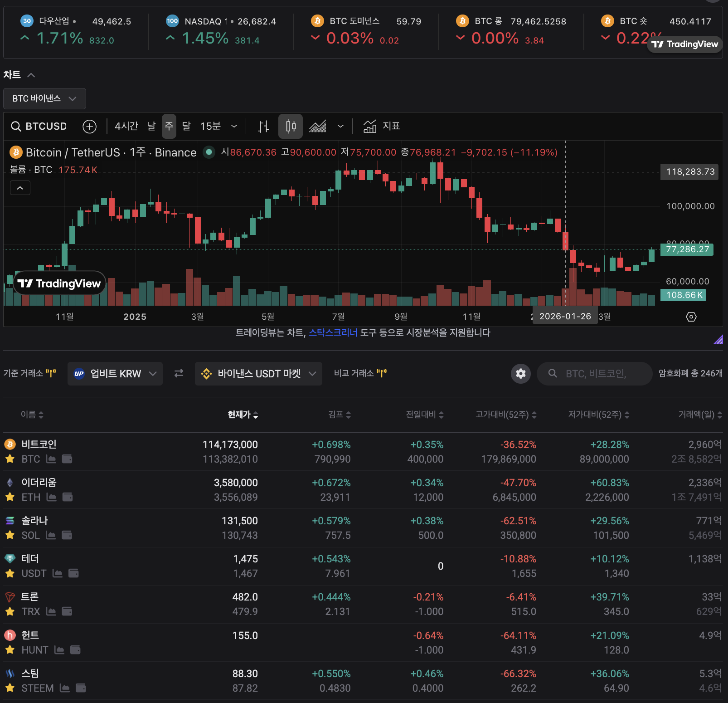The image size is (728, 703).
Task: Select the 4시간 timeframe
Action: click(x=126, y=126)
